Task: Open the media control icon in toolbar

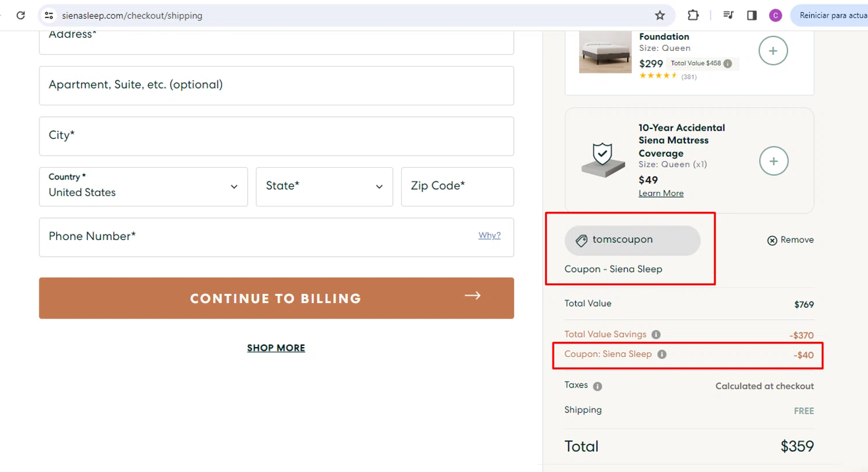Action: pos(729,16)
